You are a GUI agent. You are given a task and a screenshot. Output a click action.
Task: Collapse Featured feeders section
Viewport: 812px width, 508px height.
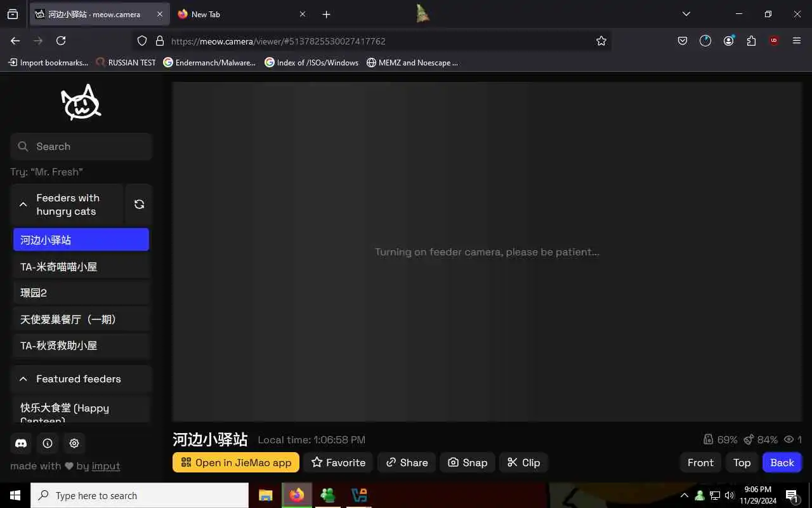coord(81,378)
